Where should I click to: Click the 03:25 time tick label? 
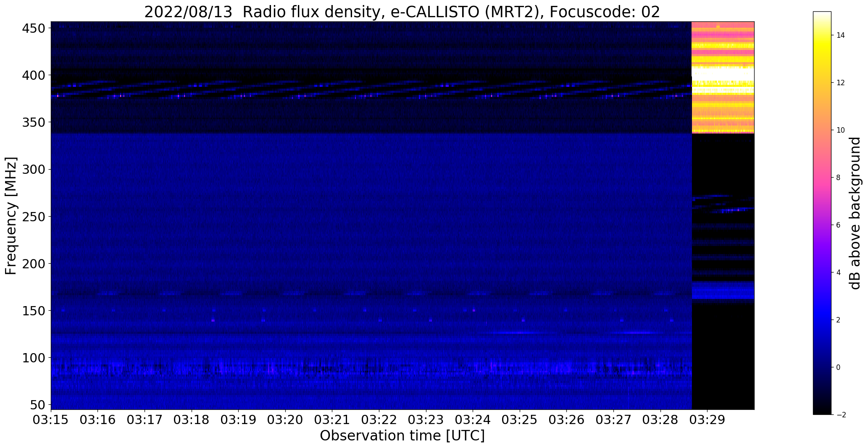click(x=520, y=419)
